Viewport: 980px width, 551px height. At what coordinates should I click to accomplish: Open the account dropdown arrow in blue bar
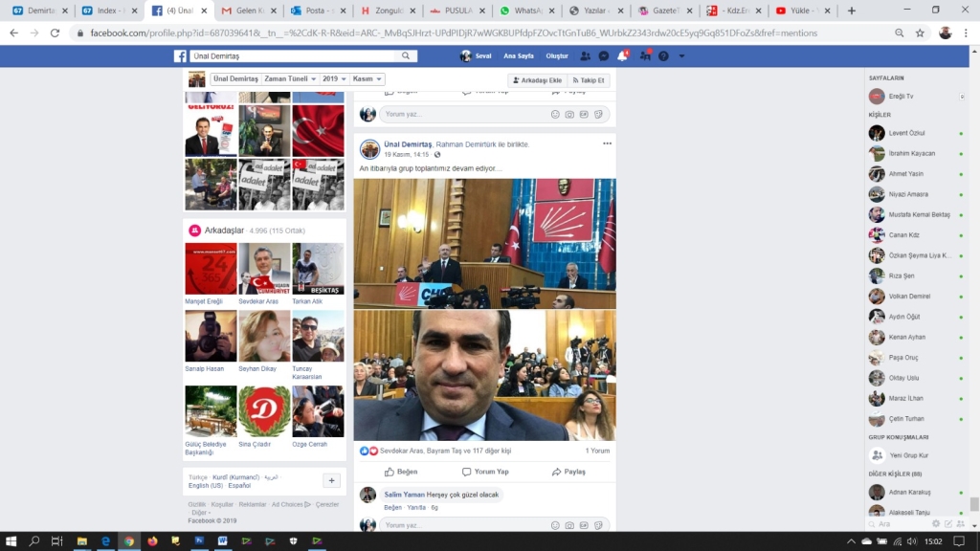pyautogui.click(x=681, y=56)
